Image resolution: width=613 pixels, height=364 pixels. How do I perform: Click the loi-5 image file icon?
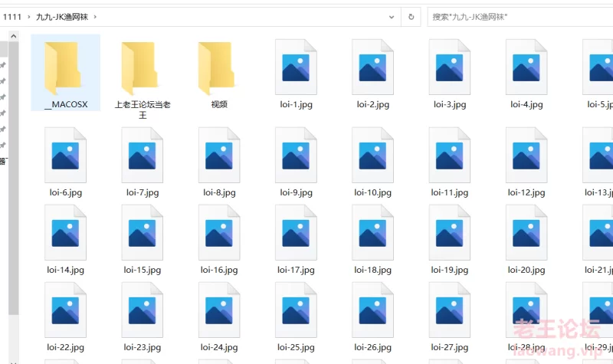coord(598,67)
